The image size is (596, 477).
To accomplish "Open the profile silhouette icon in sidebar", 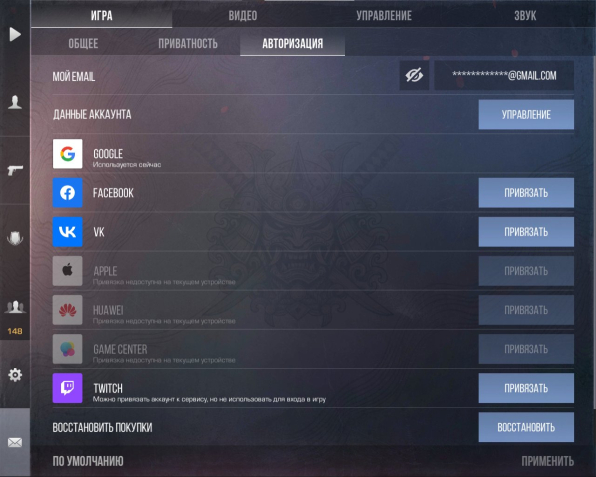I will pos(15,102).
